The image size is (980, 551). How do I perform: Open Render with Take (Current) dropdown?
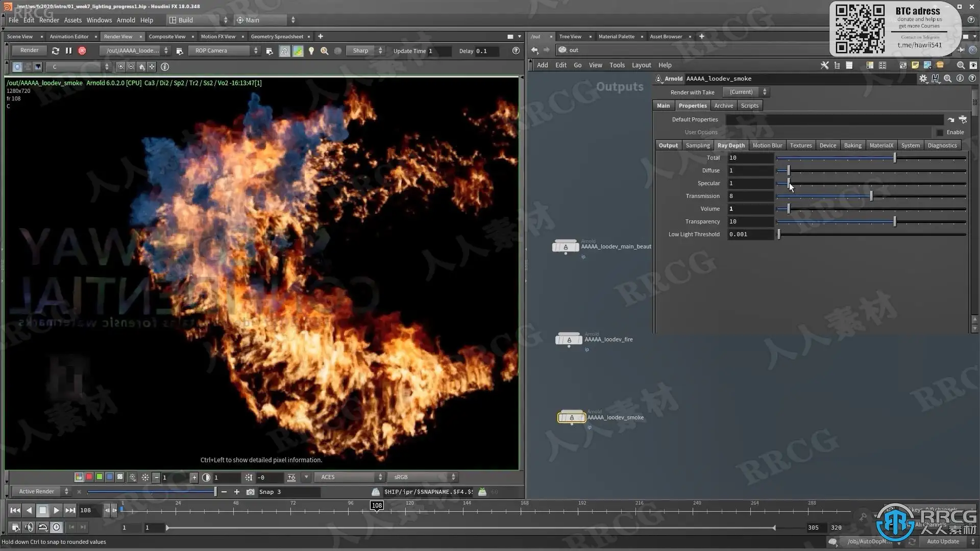coord(746,92)
